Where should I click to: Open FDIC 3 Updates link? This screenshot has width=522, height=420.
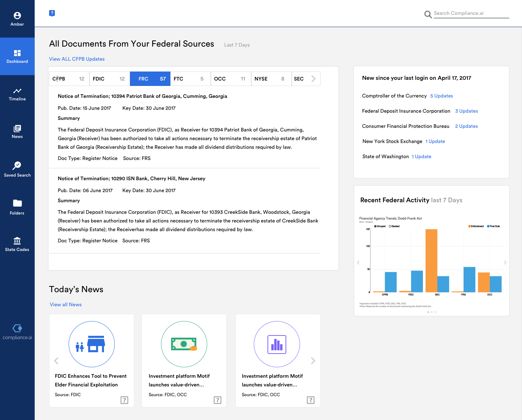pyautogui.click(x=466, y=111)
